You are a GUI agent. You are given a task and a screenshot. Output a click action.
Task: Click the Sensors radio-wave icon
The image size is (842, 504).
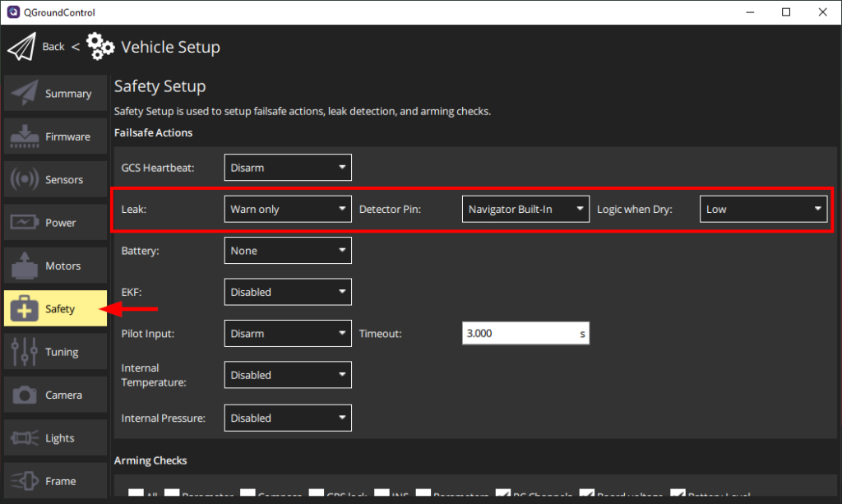pos(25,179)
